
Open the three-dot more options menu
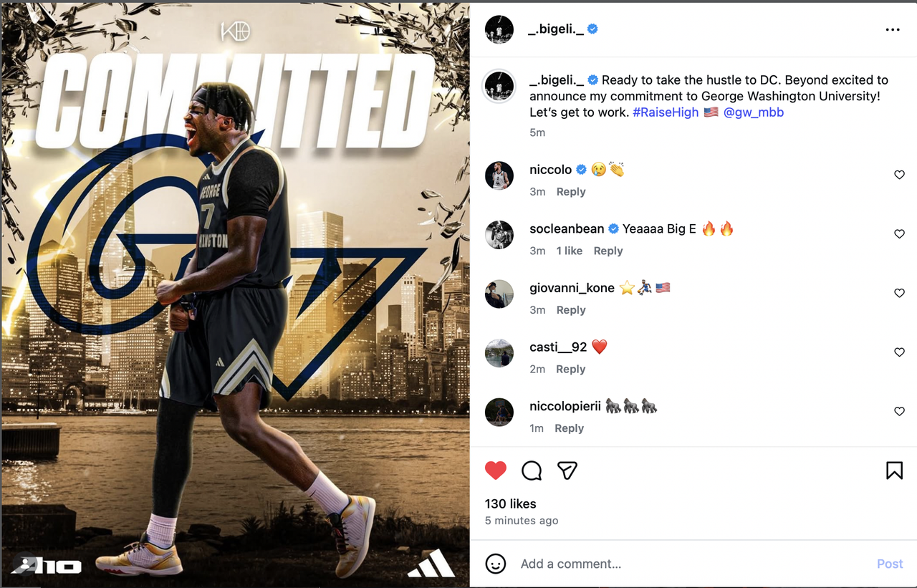893,29
